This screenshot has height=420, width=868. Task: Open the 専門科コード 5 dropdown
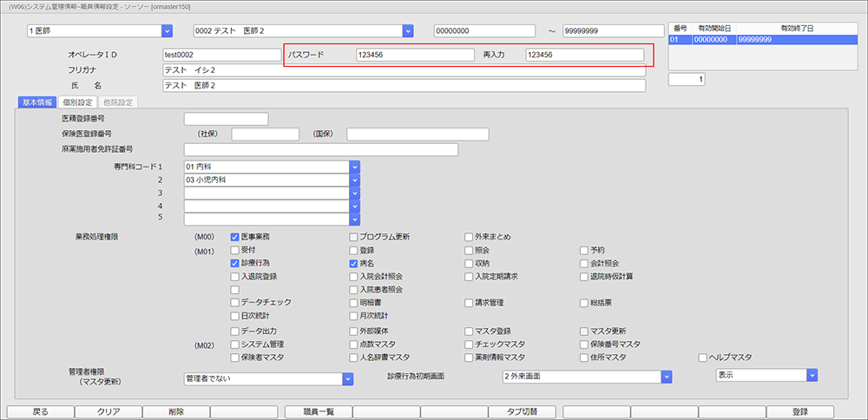click(x=355, y=220)
